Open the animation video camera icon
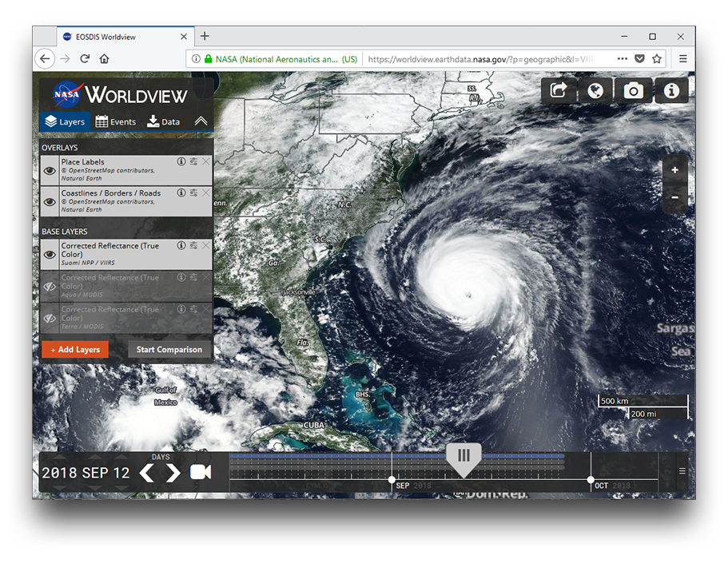 pyautogui.click(x=201, y=472)
